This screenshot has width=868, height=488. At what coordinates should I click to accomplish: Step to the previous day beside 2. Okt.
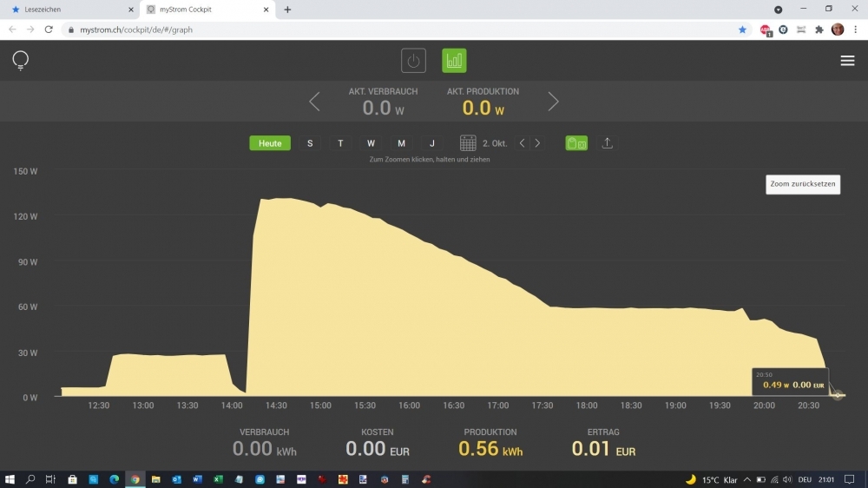(522, 143)
